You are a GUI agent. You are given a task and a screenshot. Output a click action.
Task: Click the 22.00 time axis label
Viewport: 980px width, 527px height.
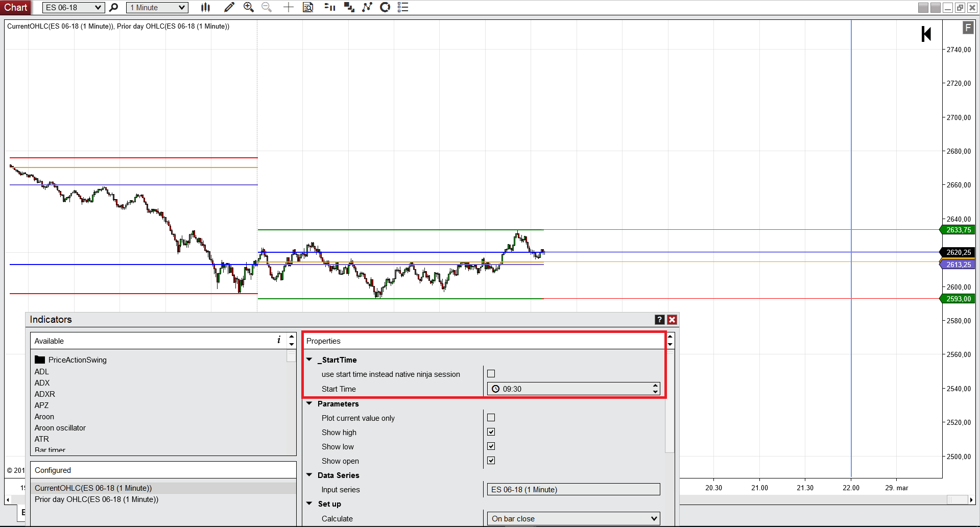(851, 488)
